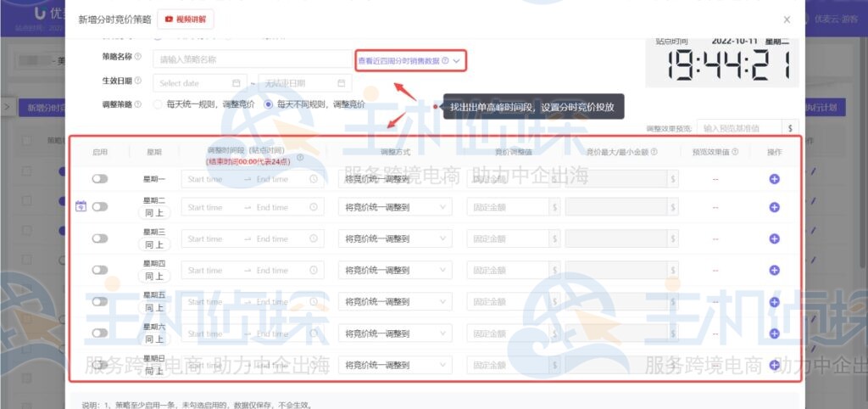Image resolution: width=868 pixels, height=409 pixels.
Task: Click the calendar today icon beside 星期二 row
Action: pyautogui.click(x=81, y=206)
